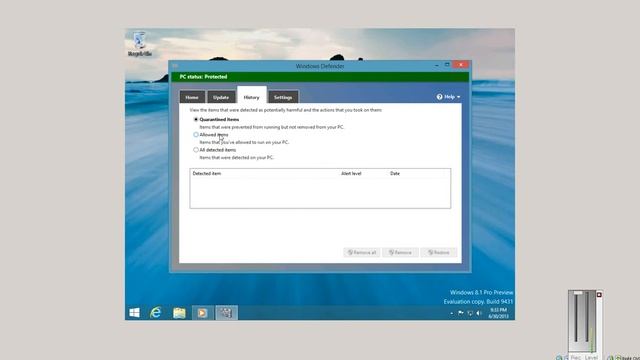Click the taskbar clock and date
640x360 pixels.
click(x=498, y=313)
